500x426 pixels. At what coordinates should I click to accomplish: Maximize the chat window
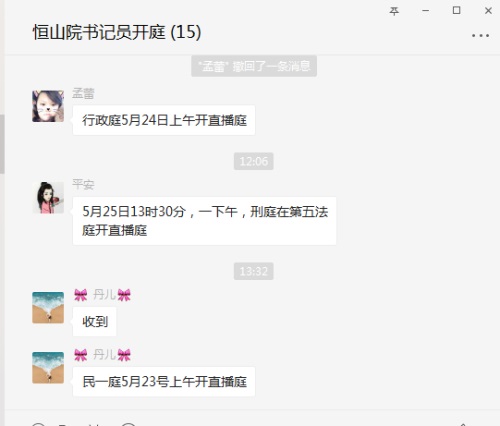pyautogui.click(x=457, y=11)
